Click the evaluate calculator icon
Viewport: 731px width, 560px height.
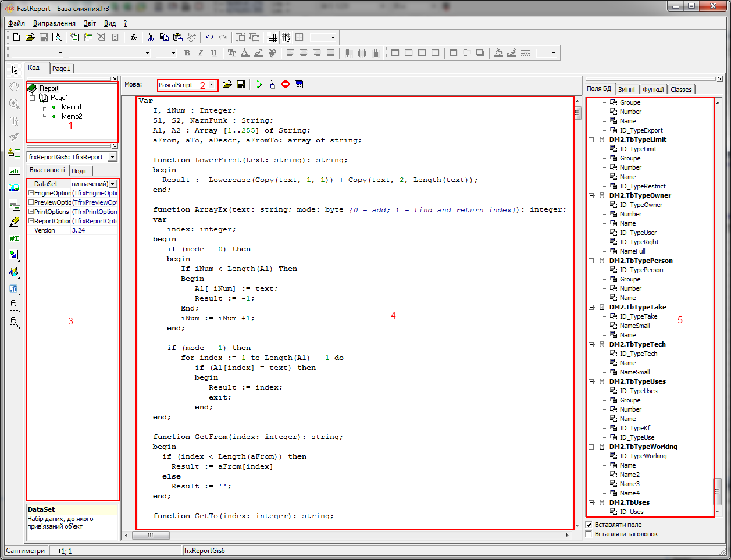299,85
